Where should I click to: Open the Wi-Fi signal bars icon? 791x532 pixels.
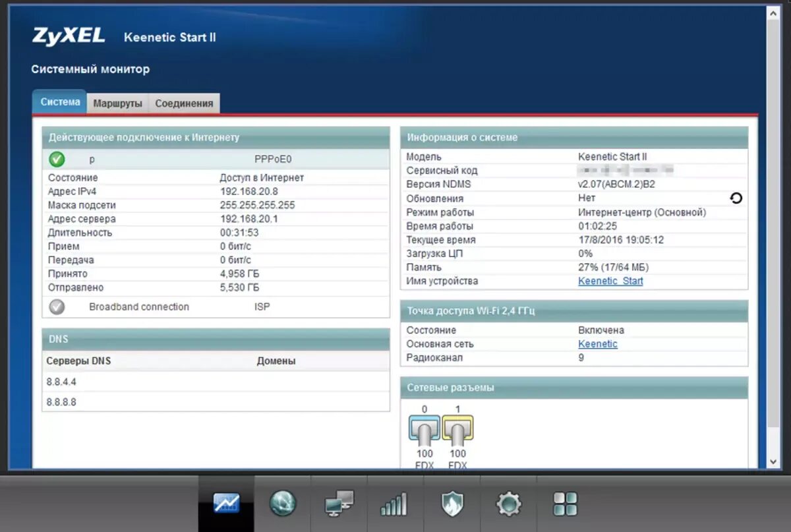pos(394,504)
